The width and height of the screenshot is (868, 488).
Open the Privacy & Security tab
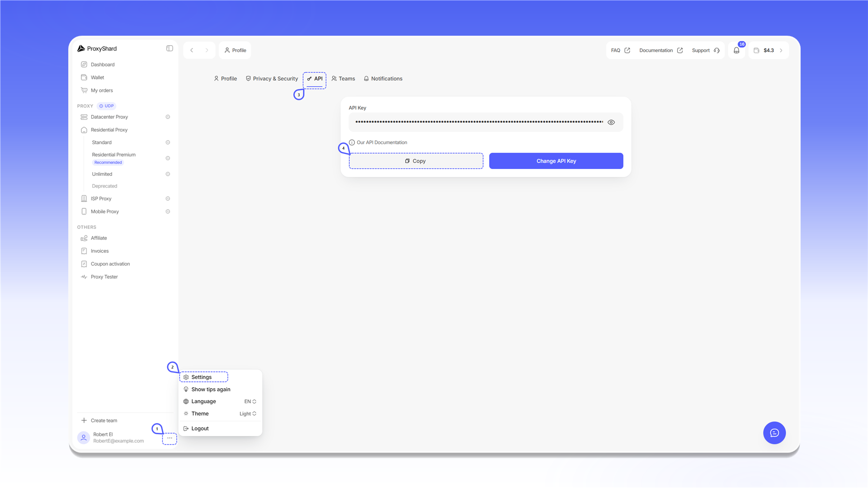point(272,79)
